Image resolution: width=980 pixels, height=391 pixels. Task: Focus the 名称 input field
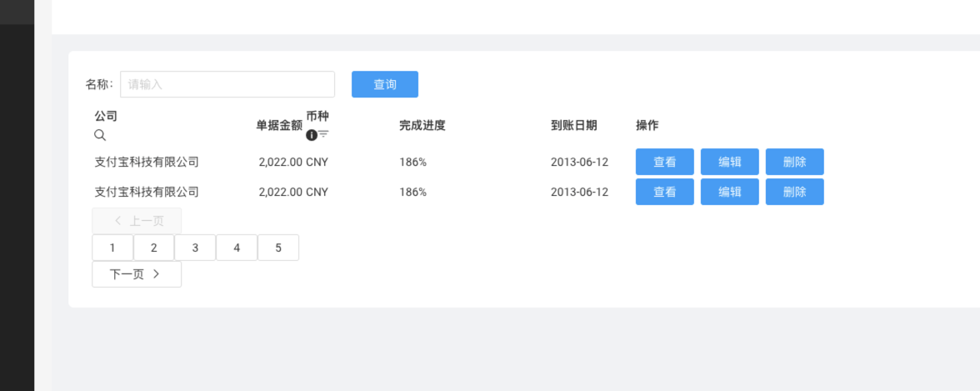(227, 84)
